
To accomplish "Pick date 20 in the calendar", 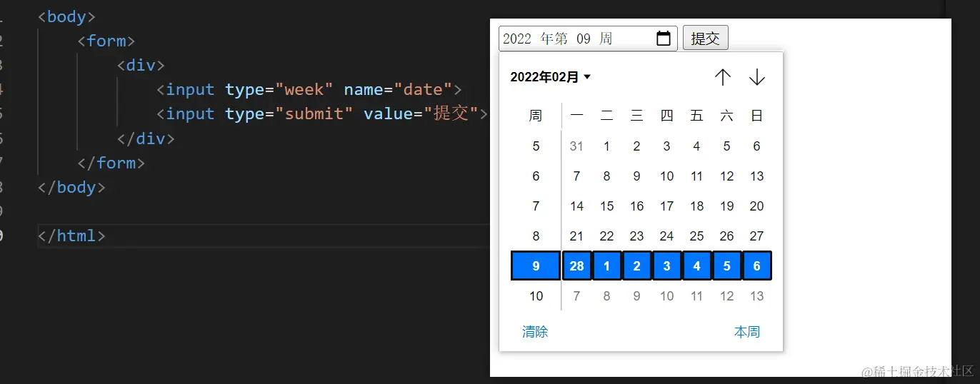I will (757, 206).
